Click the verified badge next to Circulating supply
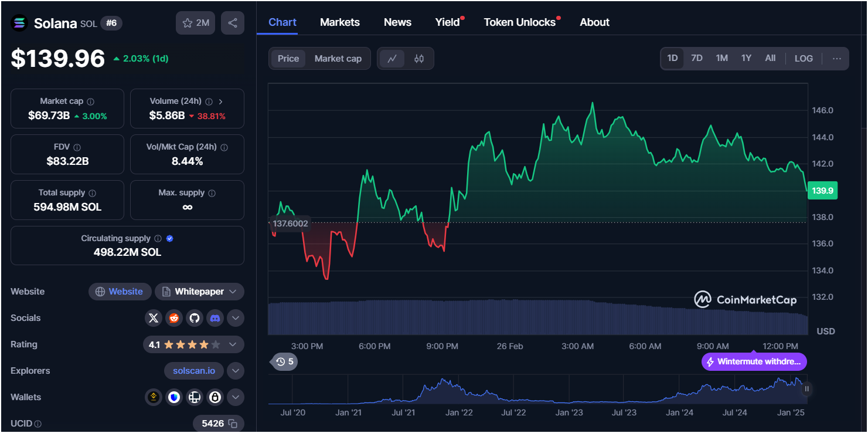This screenshot has height=433, width=868. pyautogui.click(x=170, y=239)
